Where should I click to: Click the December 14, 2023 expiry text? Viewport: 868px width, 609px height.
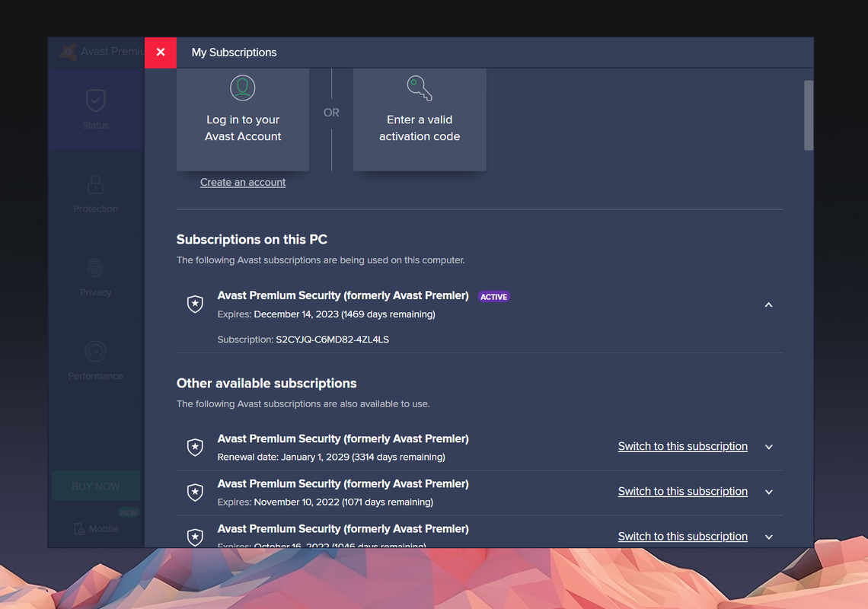coord(326,314)
